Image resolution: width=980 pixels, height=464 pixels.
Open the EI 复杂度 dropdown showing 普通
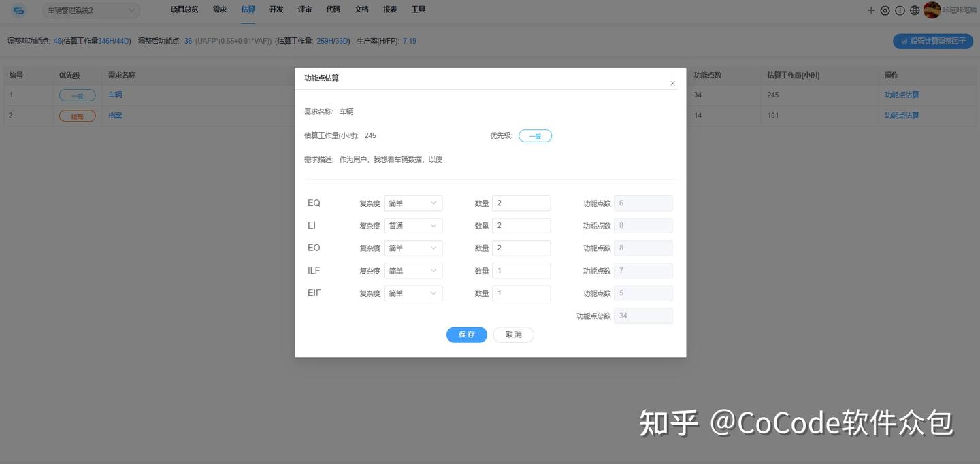pyautogui.click(x=412, y=225)
